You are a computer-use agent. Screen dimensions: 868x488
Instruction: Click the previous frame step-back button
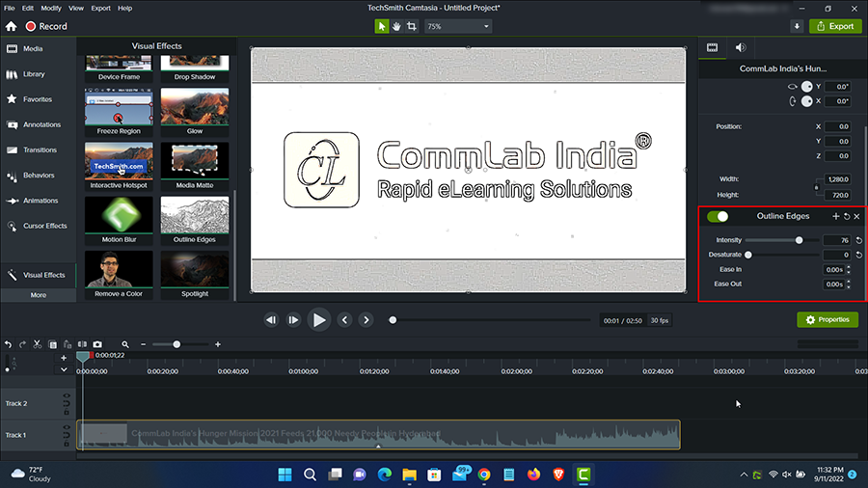(x=271, y=320)
